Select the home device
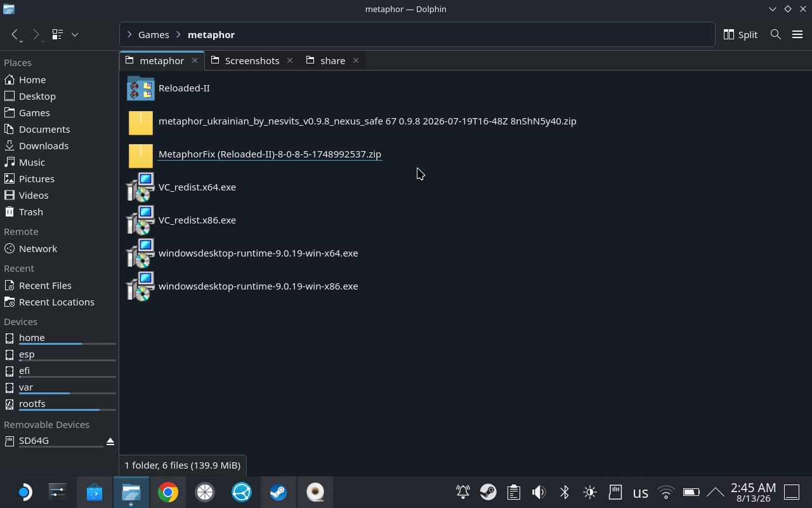The image size is (812, 508). [59, 338]
